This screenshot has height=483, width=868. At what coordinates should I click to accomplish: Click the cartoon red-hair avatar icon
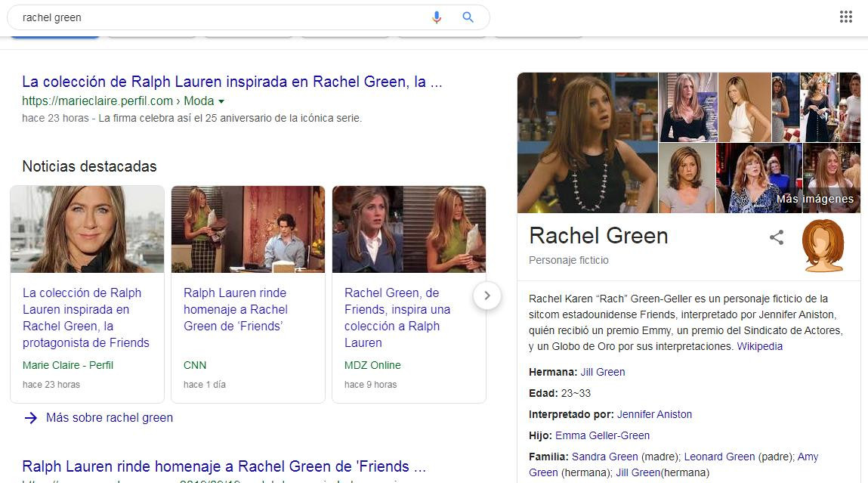click(x=823, y=246)
